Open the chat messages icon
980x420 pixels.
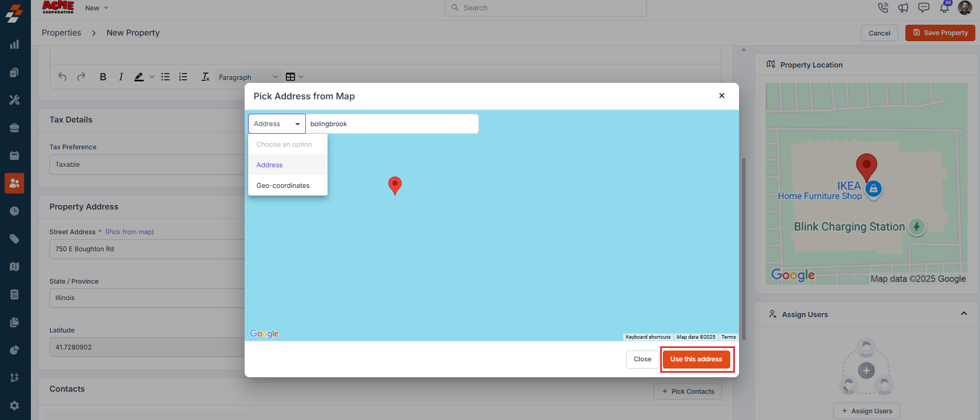tap(924, 8)
